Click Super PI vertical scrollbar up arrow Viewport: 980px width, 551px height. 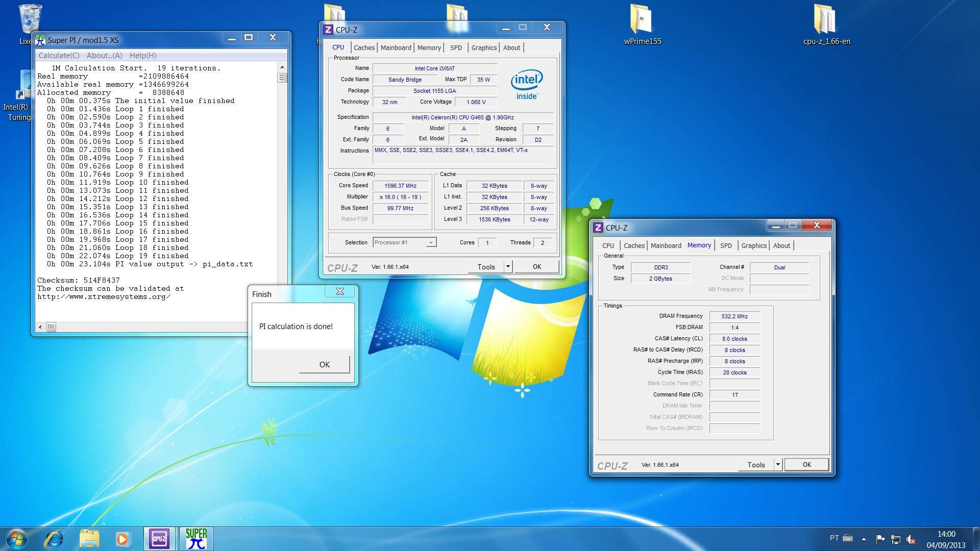point(282,67)
